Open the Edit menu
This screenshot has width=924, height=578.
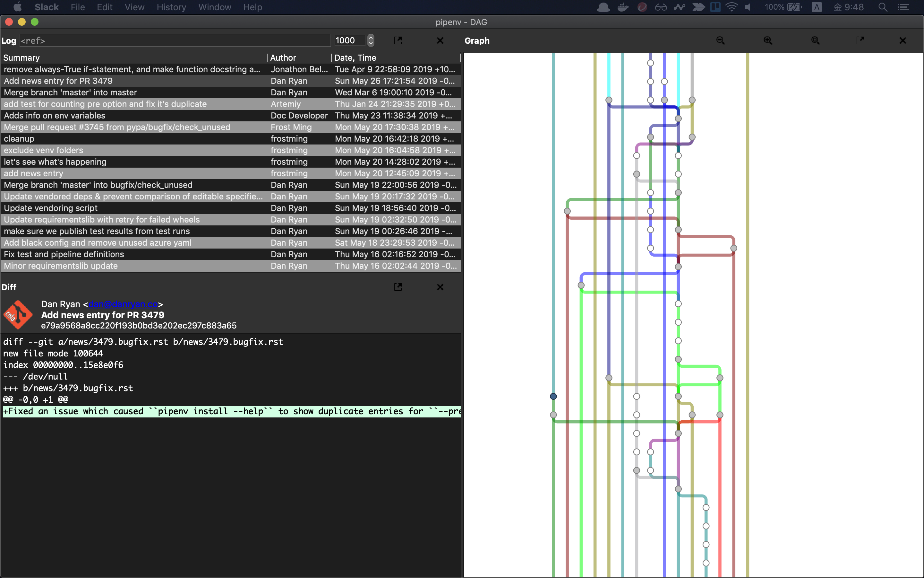click(x=104, y=7)
